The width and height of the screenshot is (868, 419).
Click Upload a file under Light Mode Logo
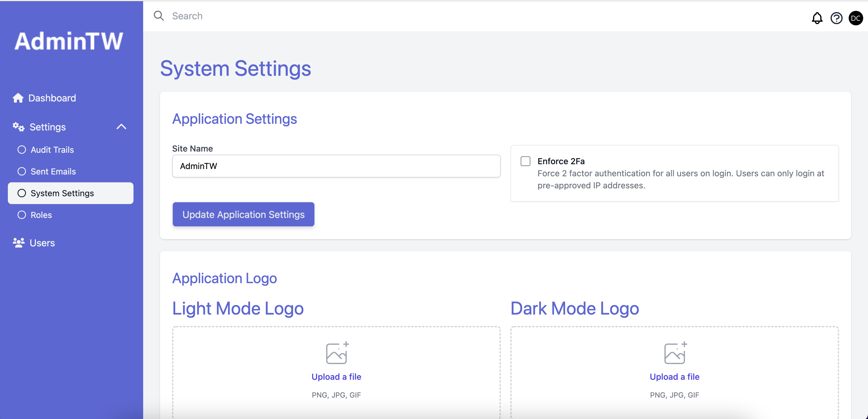point(336,376)
